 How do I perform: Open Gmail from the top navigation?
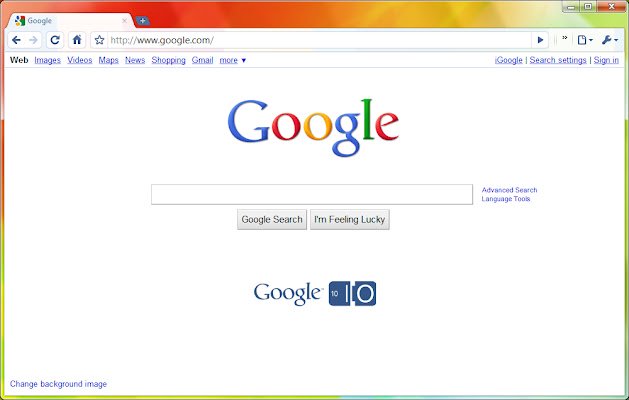[x=202, y=60]
